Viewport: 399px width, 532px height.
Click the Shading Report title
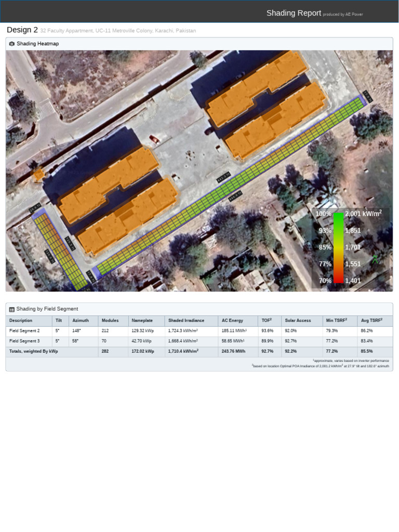pyautogui.click(x=294, y=13)
